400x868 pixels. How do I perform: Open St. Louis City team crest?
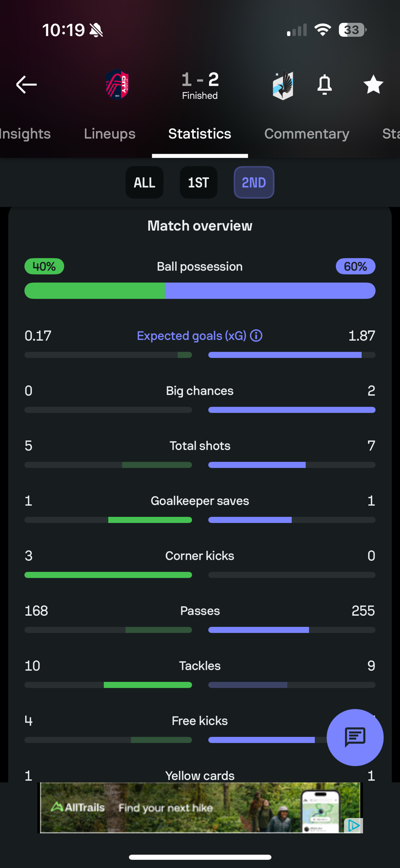point(118,85)
